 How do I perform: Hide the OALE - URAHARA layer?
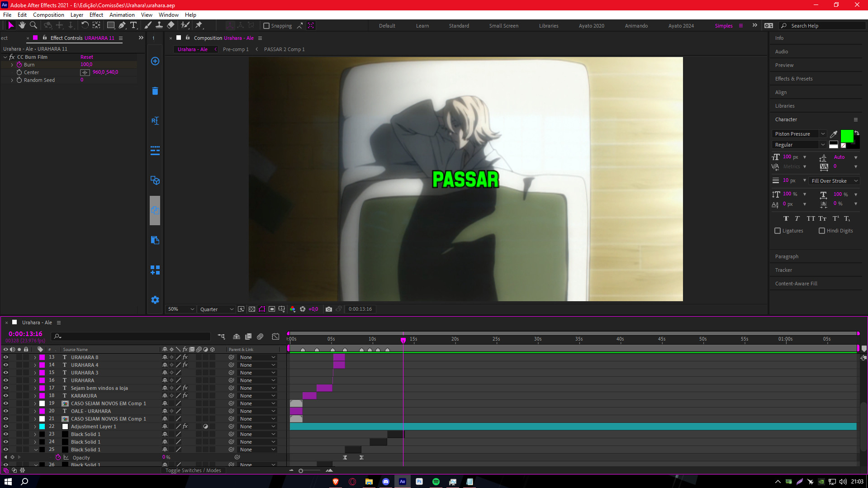coord(6,411)
